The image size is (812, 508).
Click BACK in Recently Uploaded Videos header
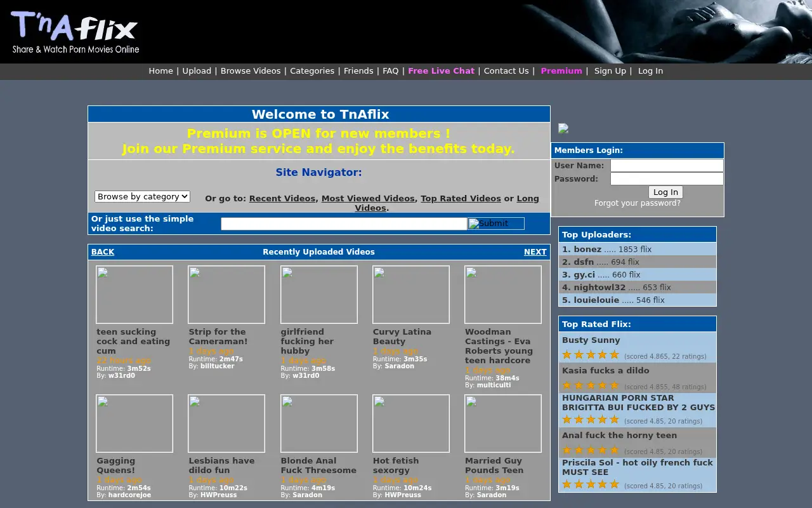pos(103,252)
